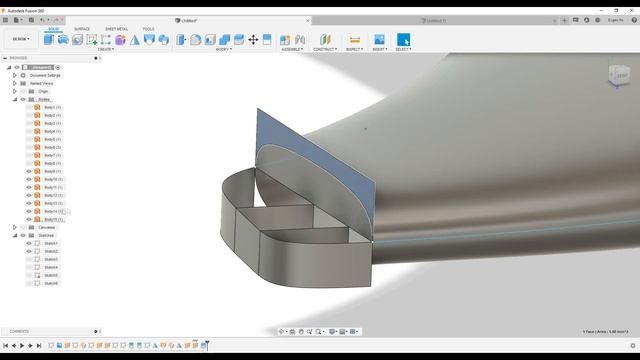Open the Assemble dropdown menu
This screenshot has width=640, height=360.
click(x=292, y=49)
